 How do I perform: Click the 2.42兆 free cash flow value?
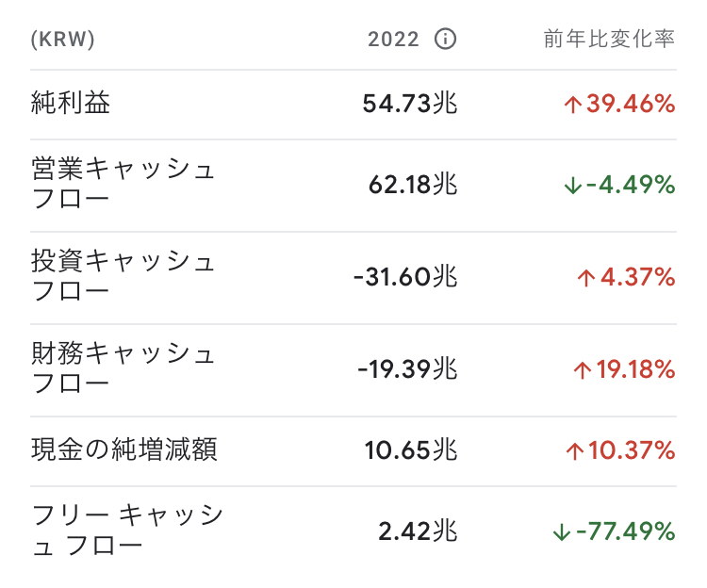(418, 531)
